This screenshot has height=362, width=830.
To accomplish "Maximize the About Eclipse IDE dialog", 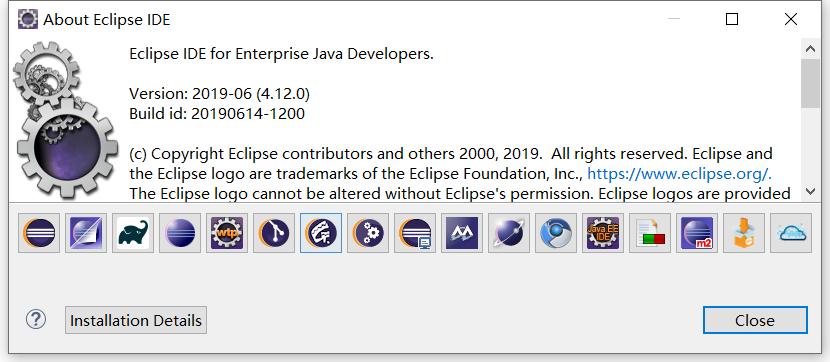I will click(732, 20).
